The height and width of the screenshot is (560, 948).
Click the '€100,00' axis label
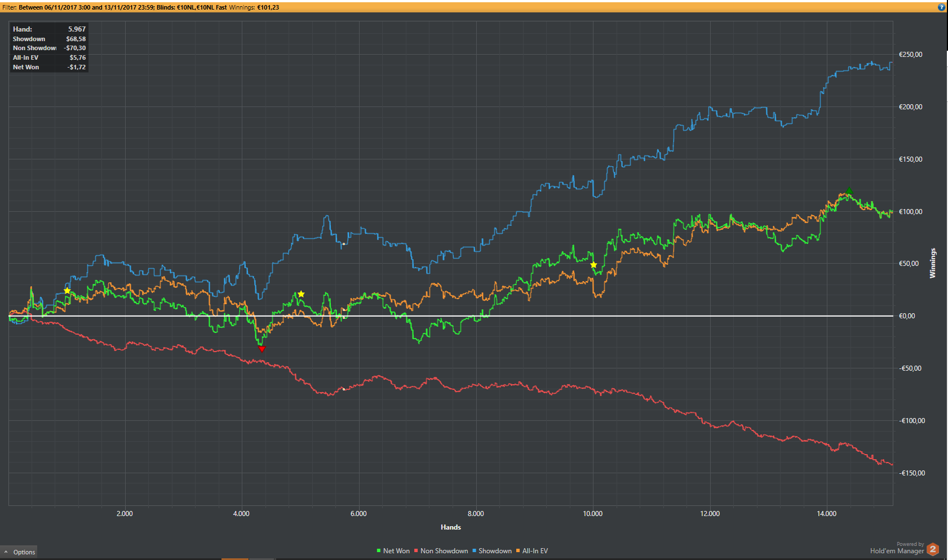coord(911,212)
